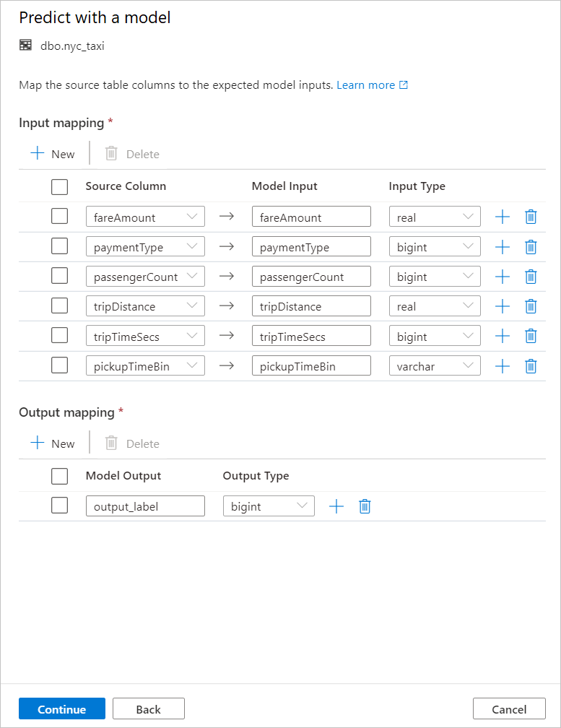Click the dbo.nyc_taxi table icon

click(25, 45)
